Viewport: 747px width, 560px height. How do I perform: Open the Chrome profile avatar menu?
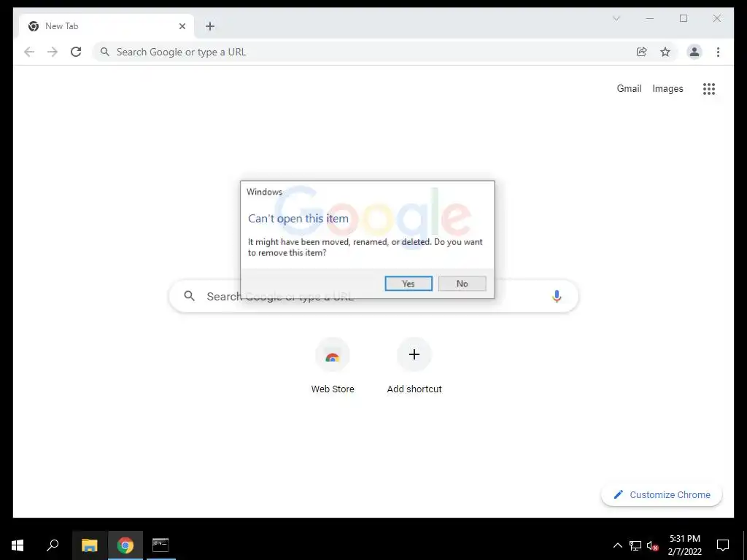tap(694, 52)
